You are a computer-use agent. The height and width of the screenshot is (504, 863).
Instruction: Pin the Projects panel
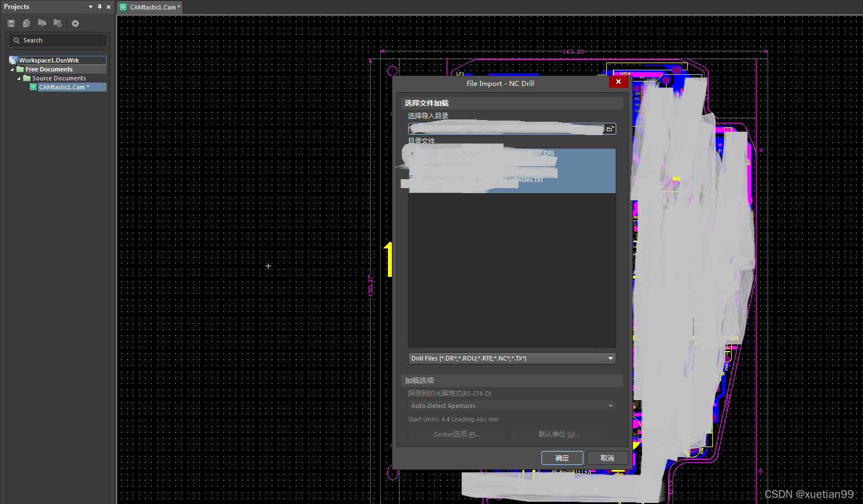(99, 7)
